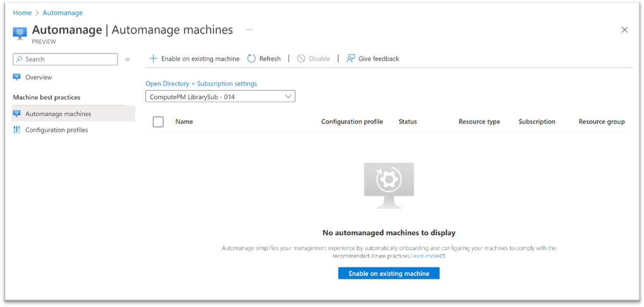Click the Disable toolbar command
The height and width of the screenshot is (307, 644).
[313, 59]
